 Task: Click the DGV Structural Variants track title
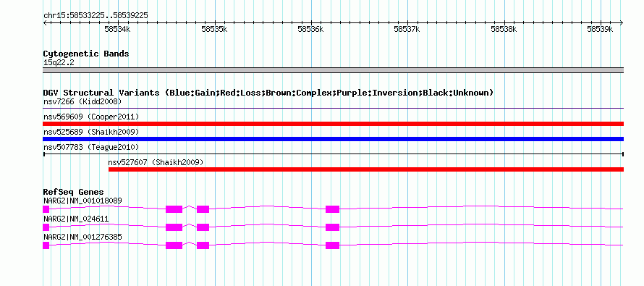click(x=268, y=93)
